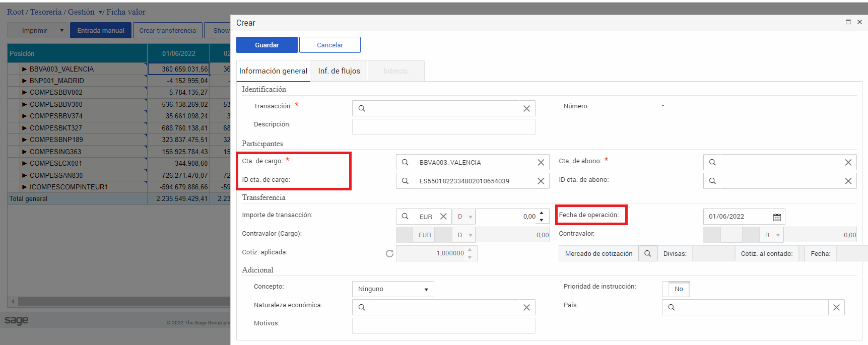Clear the EUR currency in Importe de transacción

click(x=443, y=217)
